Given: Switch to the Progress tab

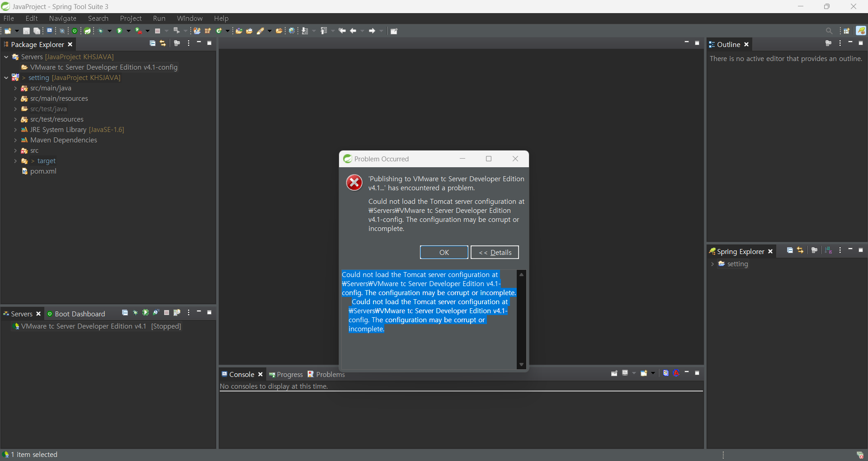Looking at the screenshot, I should [286, 374].
